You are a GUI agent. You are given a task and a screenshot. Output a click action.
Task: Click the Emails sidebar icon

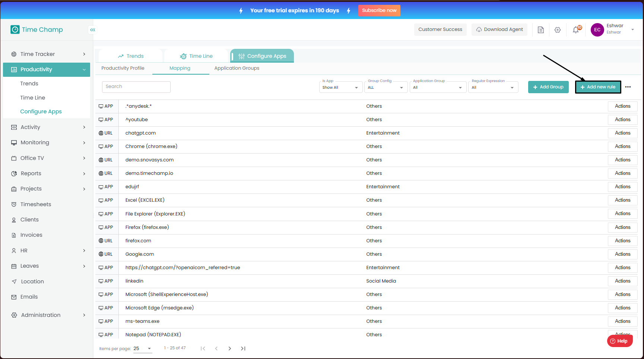[14, 297]
